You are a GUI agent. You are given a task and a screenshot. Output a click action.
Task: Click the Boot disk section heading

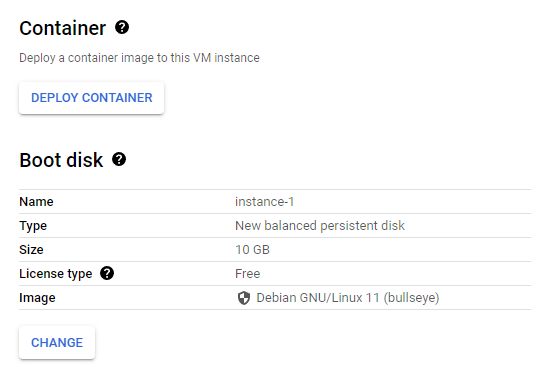tap(61, 160)
